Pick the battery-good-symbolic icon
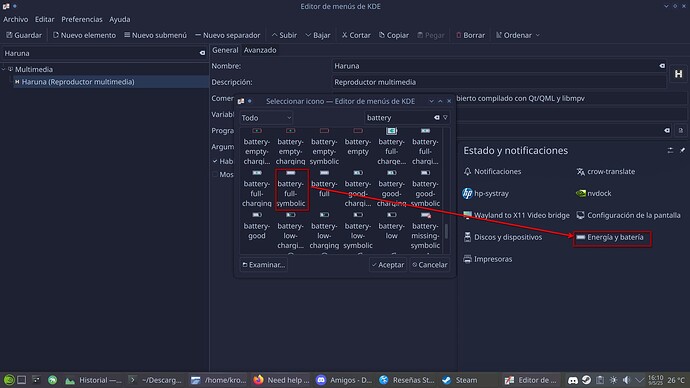The width and height of the screenshot is (690, 388). pos(425,189)
